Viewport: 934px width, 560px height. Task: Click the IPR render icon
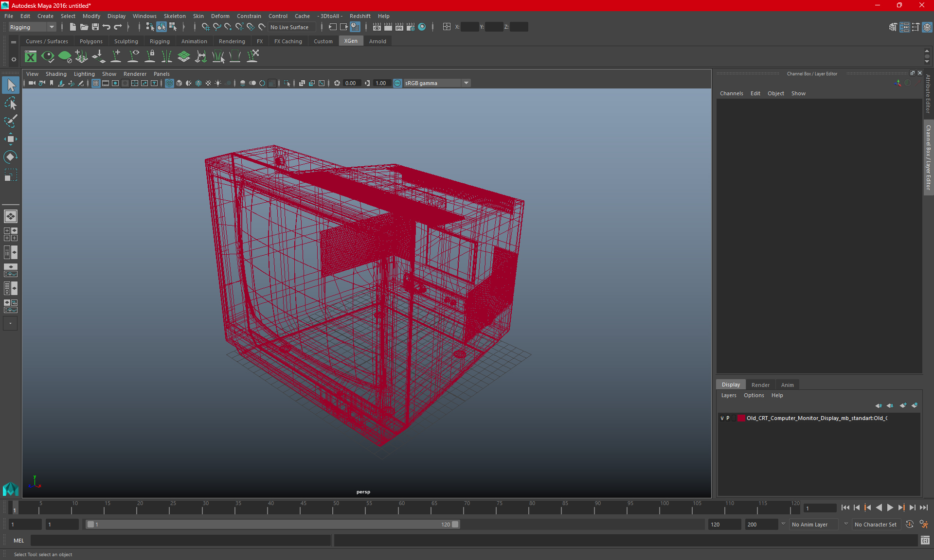[x=399, y=27]
